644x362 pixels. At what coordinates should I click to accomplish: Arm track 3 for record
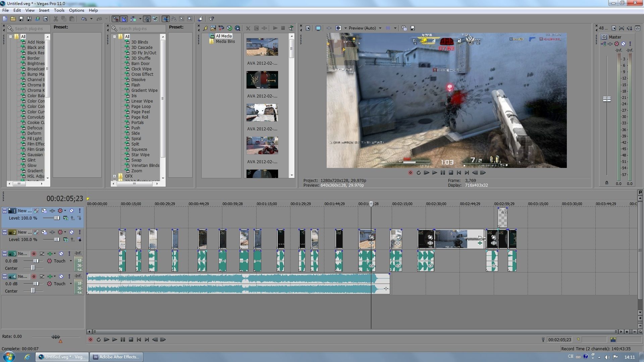coord(34,254)
